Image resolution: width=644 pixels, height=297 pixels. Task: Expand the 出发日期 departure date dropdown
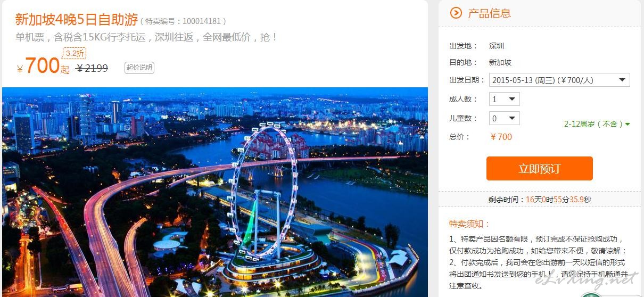click(x=559, y=80)
